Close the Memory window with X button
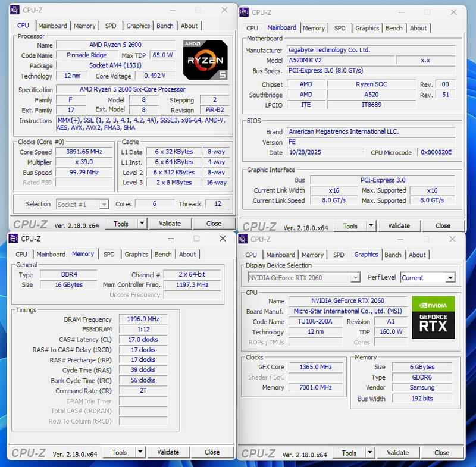This screenshot has height=467, width=476. point(223,239)
